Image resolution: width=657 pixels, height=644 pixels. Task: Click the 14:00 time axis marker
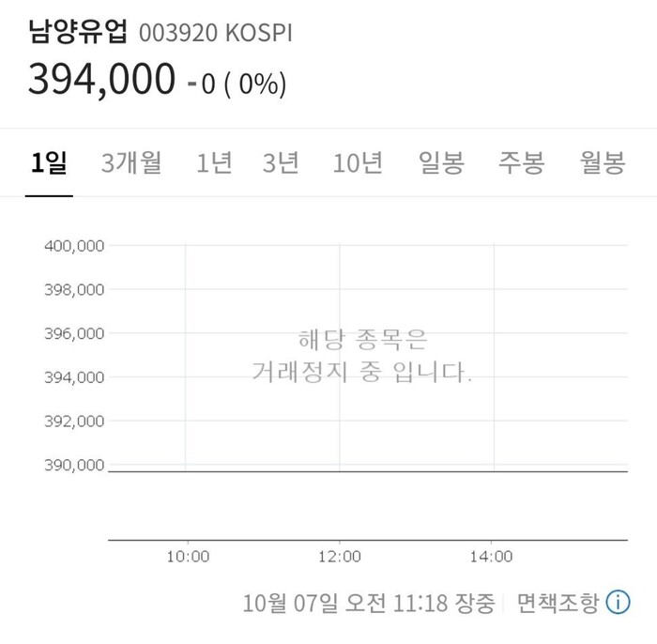click(491, 557)
